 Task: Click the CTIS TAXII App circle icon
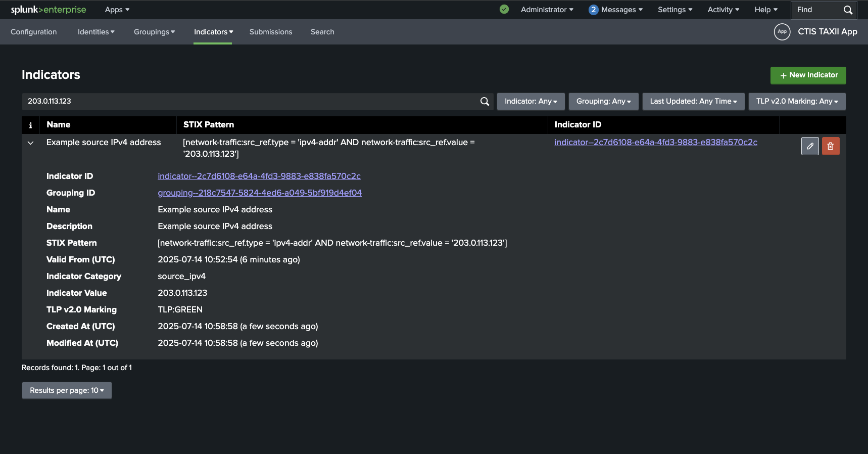click(782, 32)
